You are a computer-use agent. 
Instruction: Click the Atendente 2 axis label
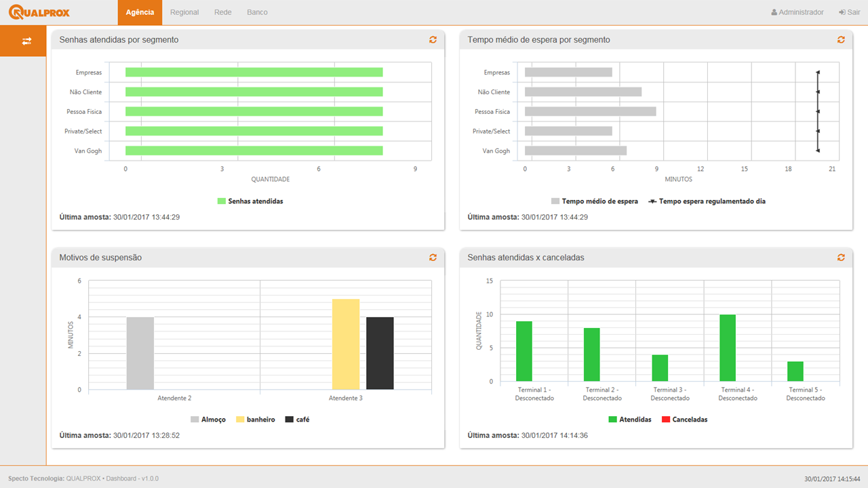(174, 398)
